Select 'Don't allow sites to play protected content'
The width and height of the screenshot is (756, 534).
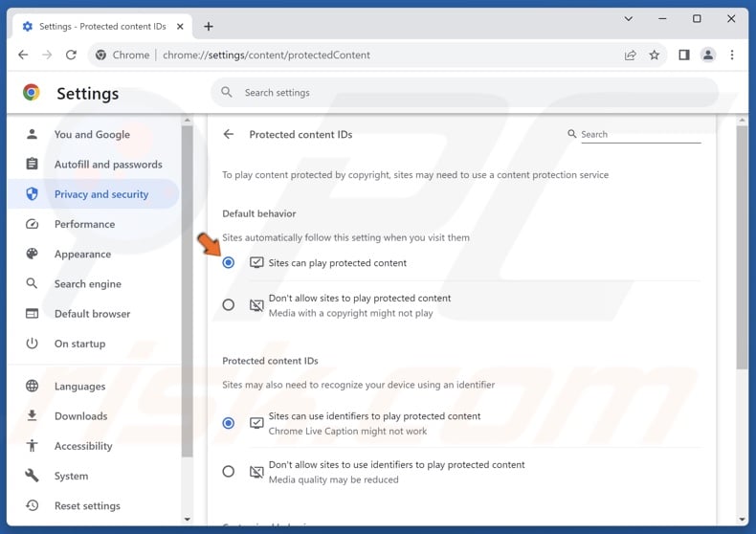tap(229, 305)
